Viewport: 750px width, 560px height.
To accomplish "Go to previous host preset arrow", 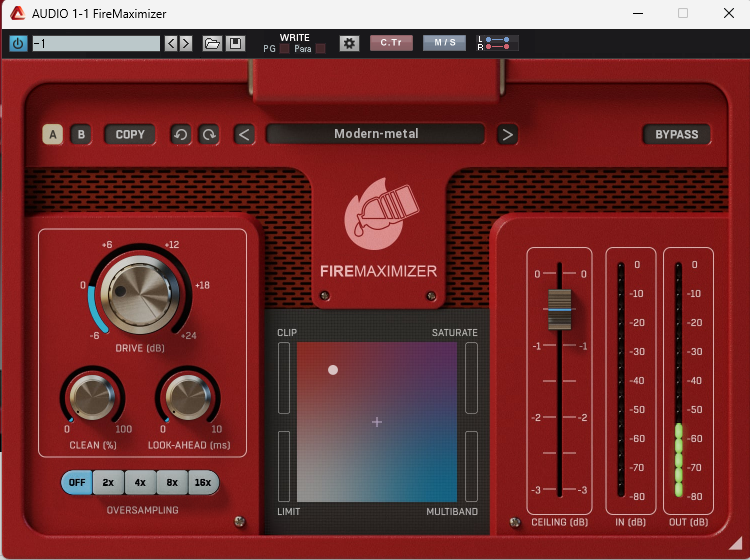I will pos(171,44).
